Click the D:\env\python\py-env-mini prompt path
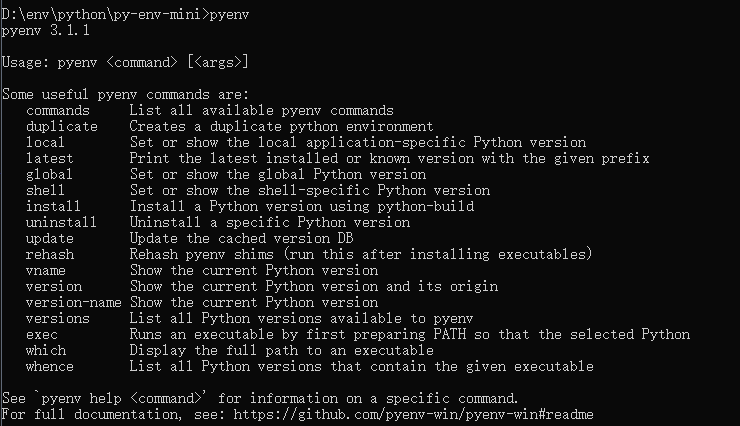740x426 pixels. (x=104, y=14)
